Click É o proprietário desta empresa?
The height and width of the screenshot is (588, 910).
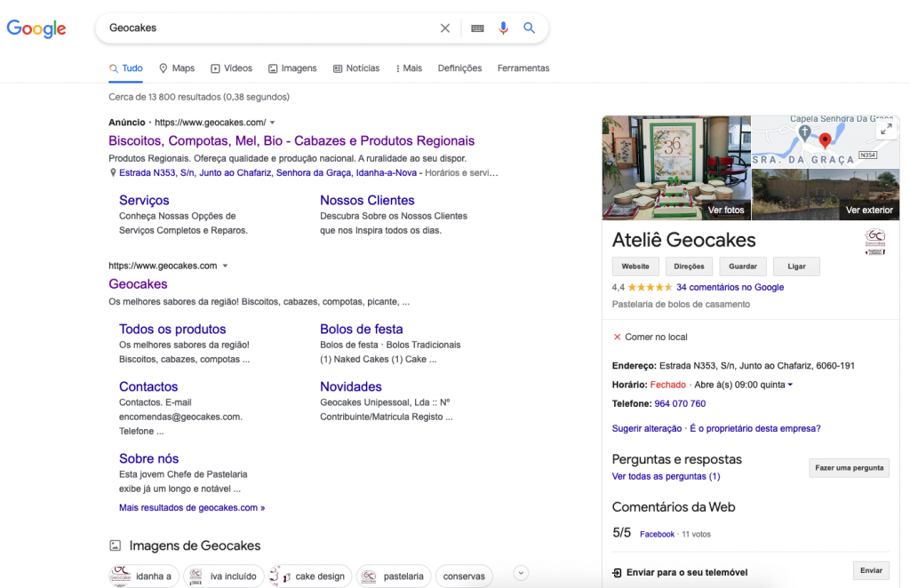point(755,428)
